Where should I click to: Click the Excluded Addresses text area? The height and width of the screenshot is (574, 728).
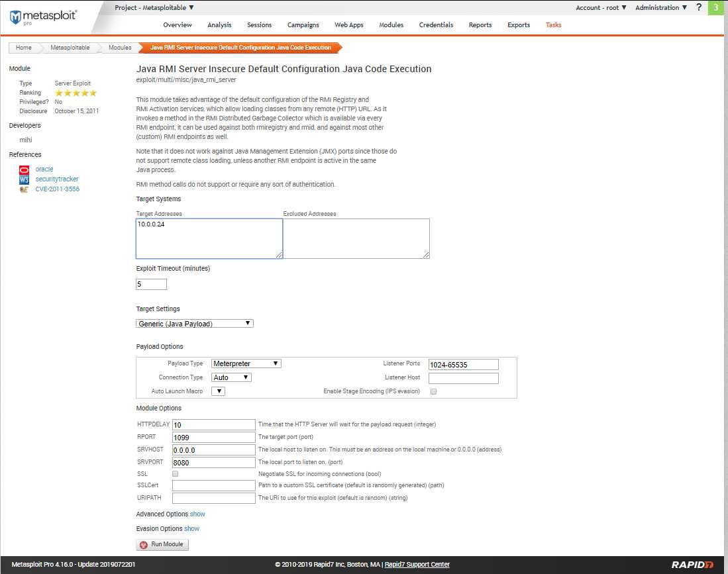356,238
